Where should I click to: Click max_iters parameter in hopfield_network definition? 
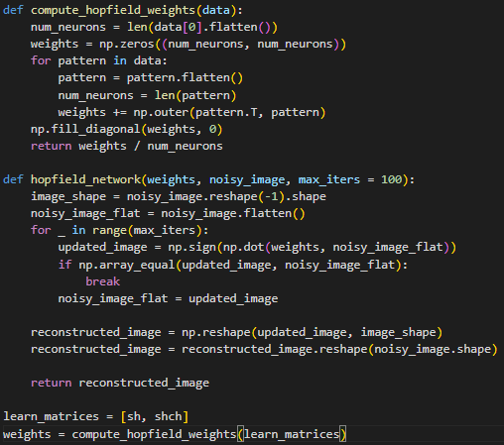coord(329,179)
